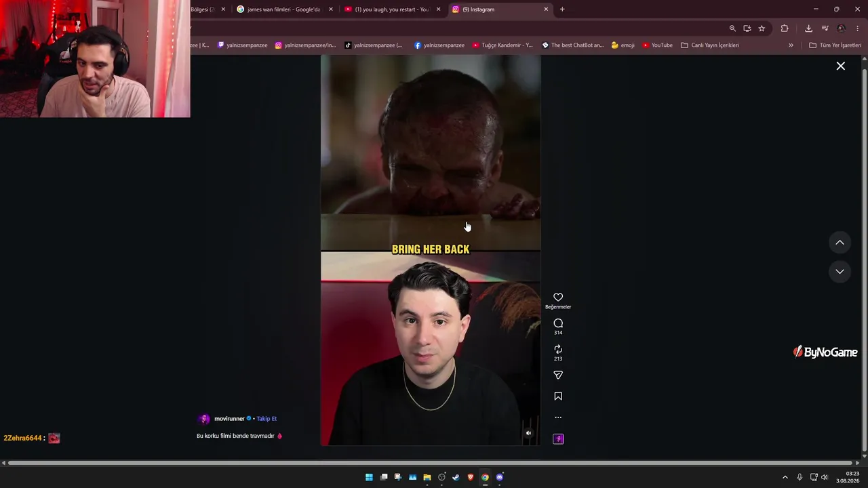Open the media controls toolbar icon
This screenshot has height=488, width=868.
point(825,28)
